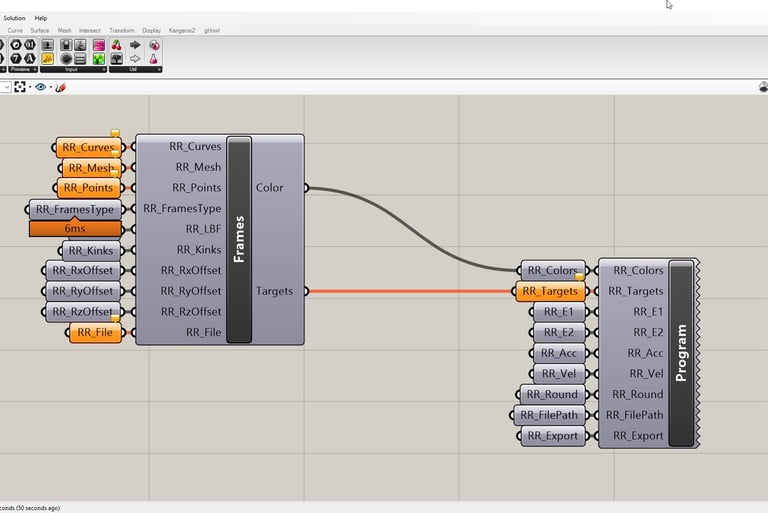Switch to the Transform tab
Image resolution: width=768 pixels, height=513 pixels.
(121, 30)
